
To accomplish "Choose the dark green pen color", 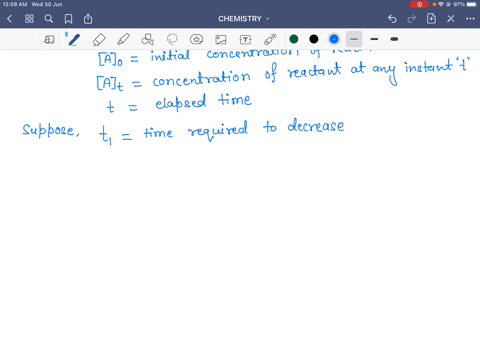I will (x=294, y=39).
